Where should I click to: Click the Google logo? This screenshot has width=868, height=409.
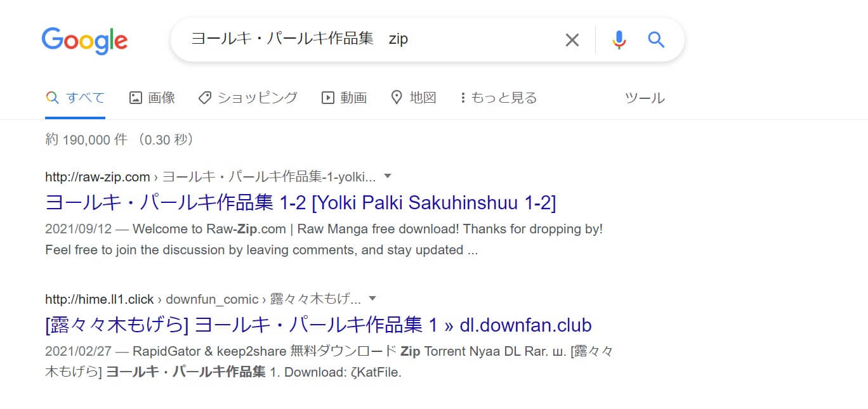(84, 41)
